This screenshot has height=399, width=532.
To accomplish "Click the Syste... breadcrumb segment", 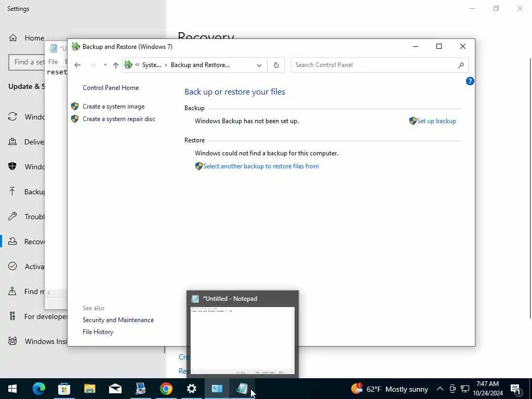I will pos(151,65).
